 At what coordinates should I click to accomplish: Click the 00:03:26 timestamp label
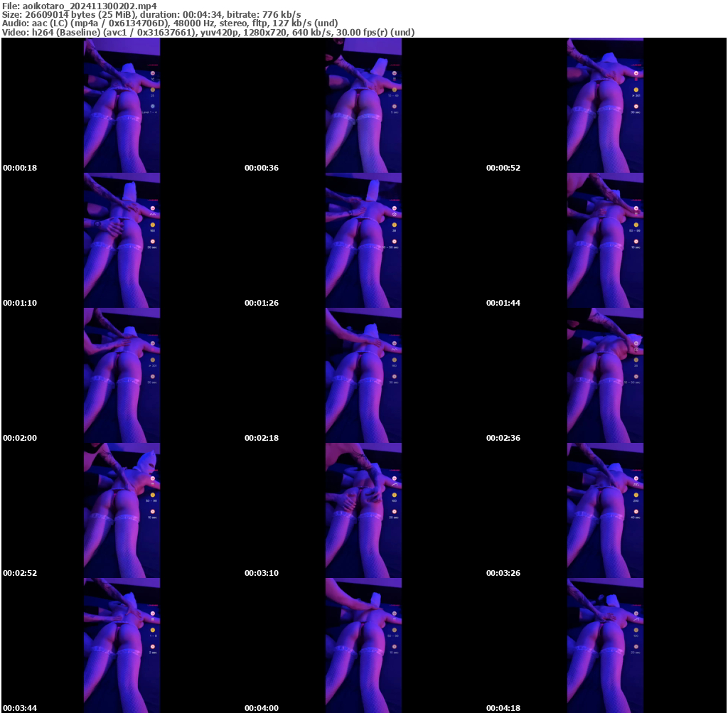pos(503,573)
